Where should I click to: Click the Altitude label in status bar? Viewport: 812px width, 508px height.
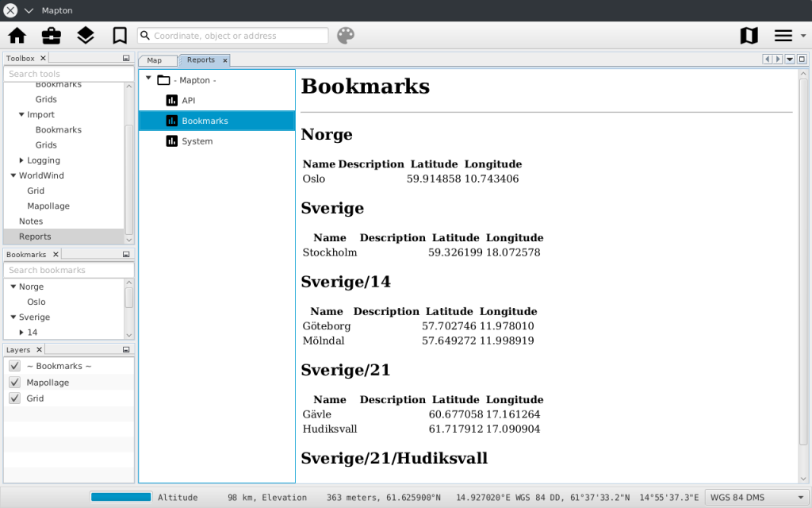click(178, 497)
